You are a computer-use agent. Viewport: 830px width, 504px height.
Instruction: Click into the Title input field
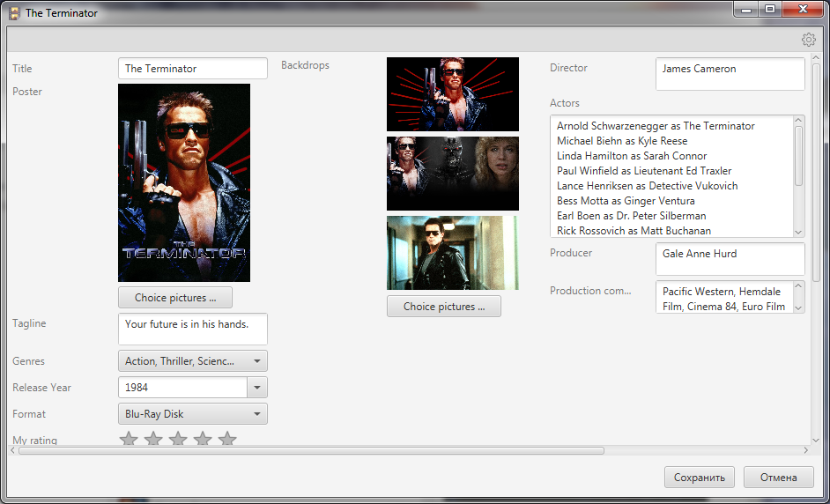click(193, 69)
